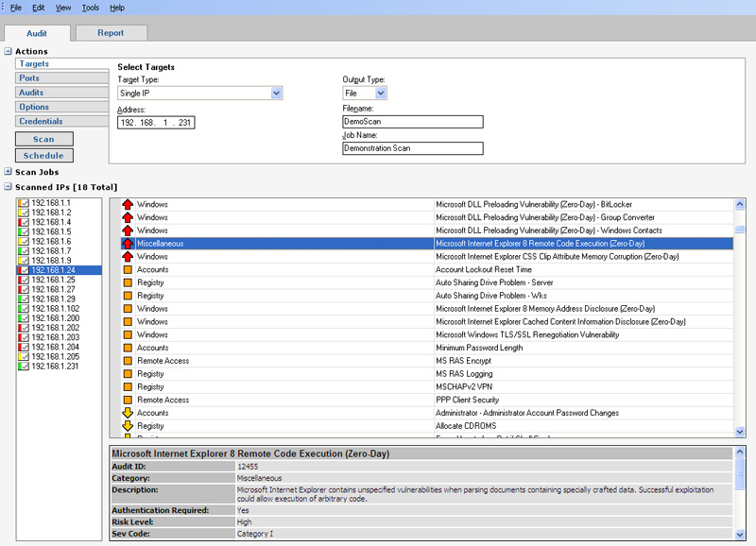This screenshot has width=756, height=546.
Task: Click orange square icon for Account Lockout Reset Time
Action: click(128, 269)
